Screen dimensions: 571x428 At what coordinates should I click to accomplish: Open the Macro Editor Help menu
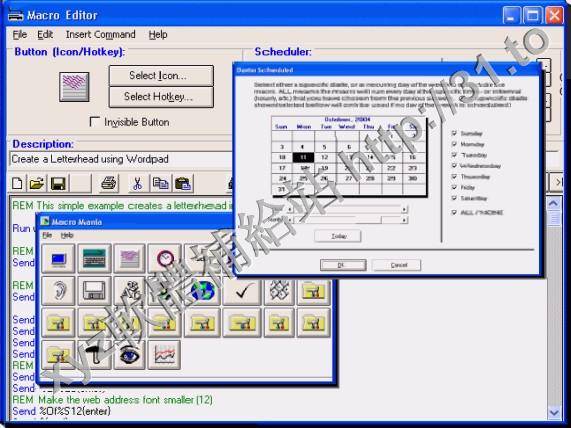pyautogui.click(x=158, y=35)
